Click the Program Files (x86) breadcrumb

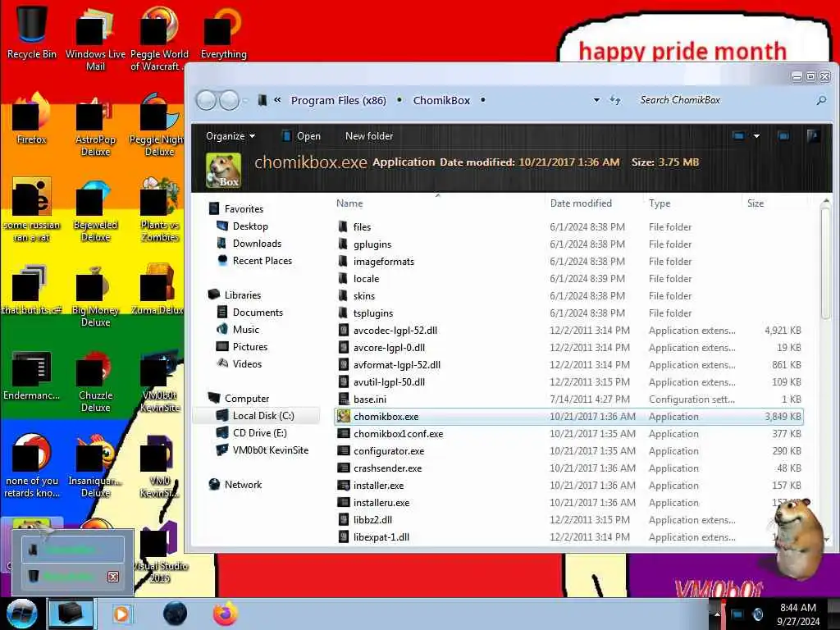(x=338, y=100)
